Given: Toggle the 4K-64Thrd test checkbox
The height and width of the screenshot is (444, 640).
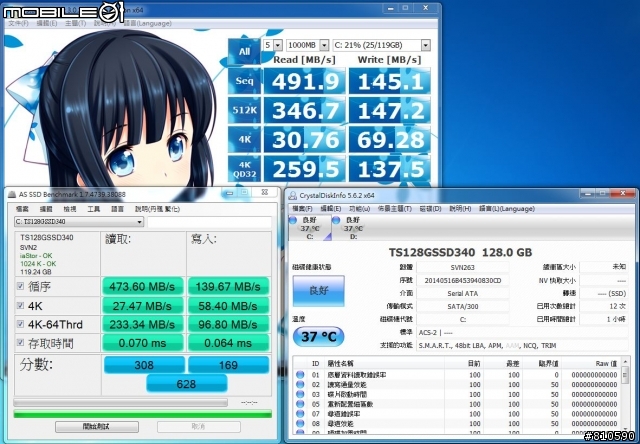Looking at the screenshot, I should [20, 324].
